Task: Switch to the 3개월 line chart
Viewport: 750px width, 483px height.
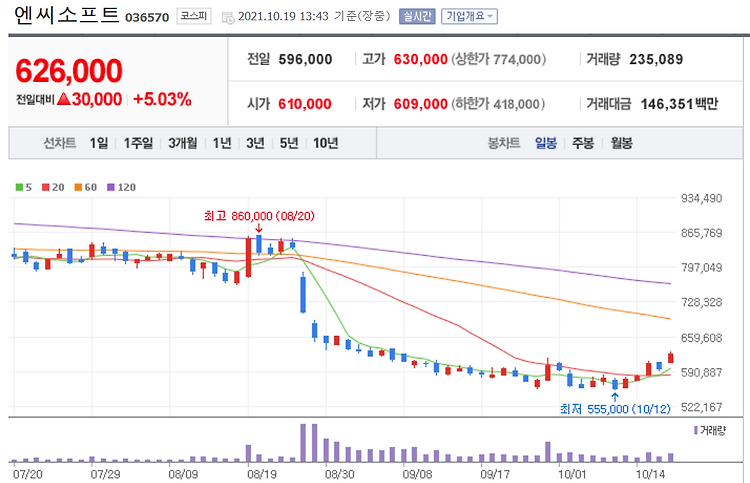Action: coord(183,143)
